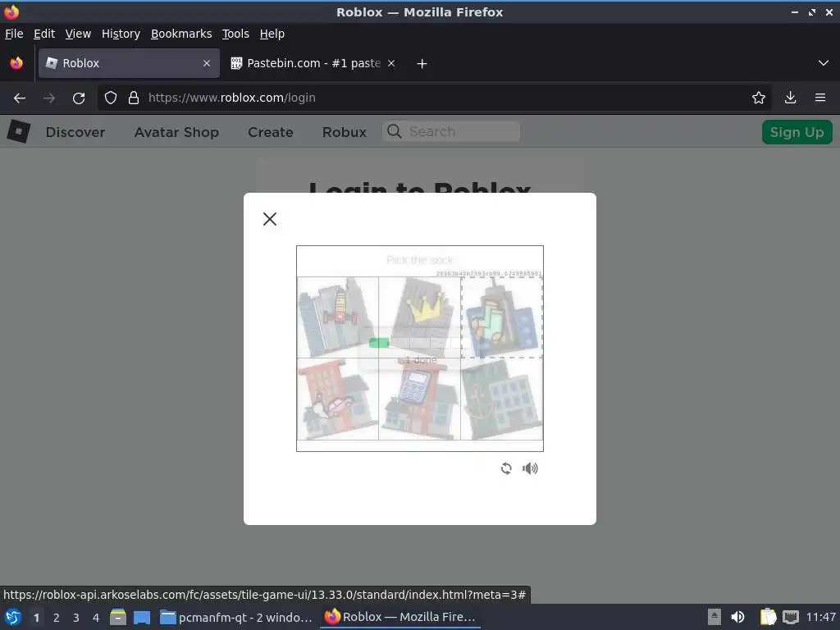Viewport: 840px width, 630px height.
Task: Select the Roblox browser tab
Action: click(129, 63)
